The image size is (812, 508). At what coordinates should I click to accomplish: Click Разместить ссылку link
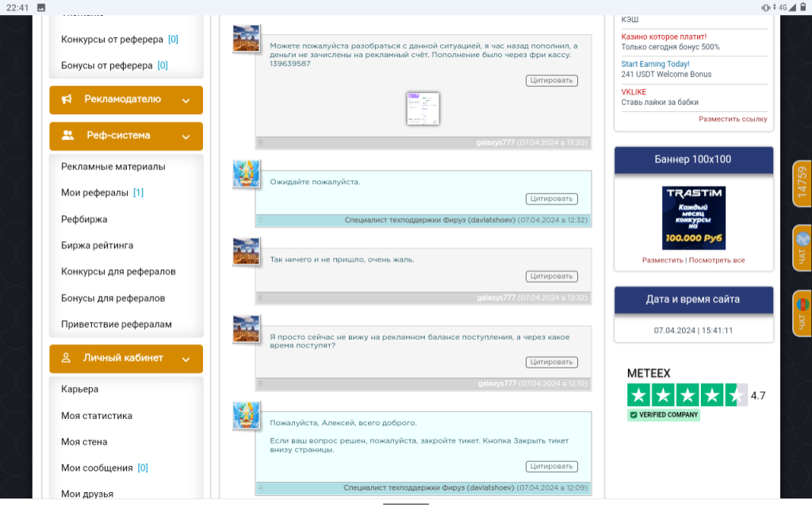tap(733, 119)
